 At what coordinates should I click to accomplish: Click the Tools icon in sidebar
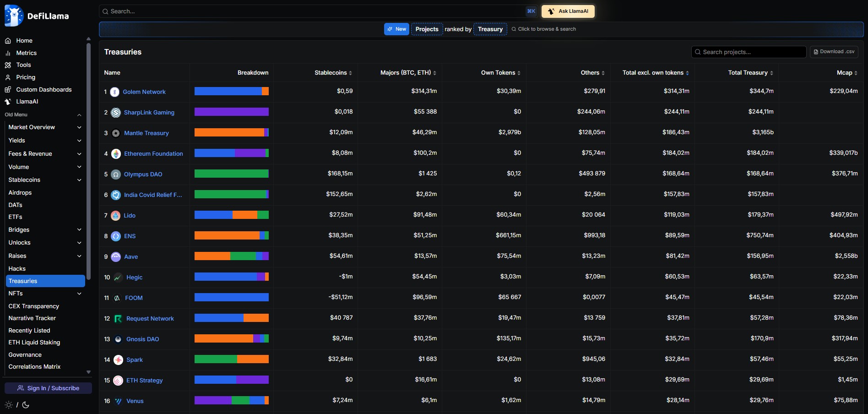(8, 65)
